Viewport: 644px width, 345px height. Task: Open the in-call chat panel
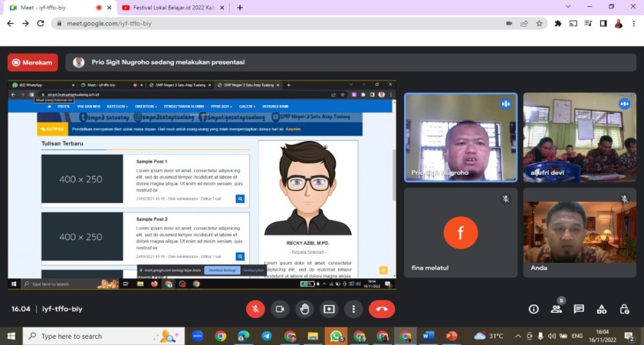coord(579,309)
